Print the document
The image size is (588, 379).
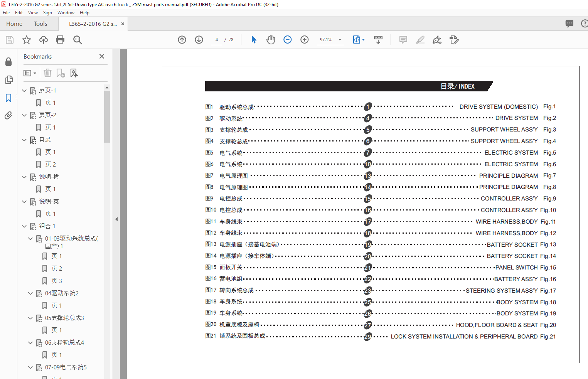(x=60, y=40)
